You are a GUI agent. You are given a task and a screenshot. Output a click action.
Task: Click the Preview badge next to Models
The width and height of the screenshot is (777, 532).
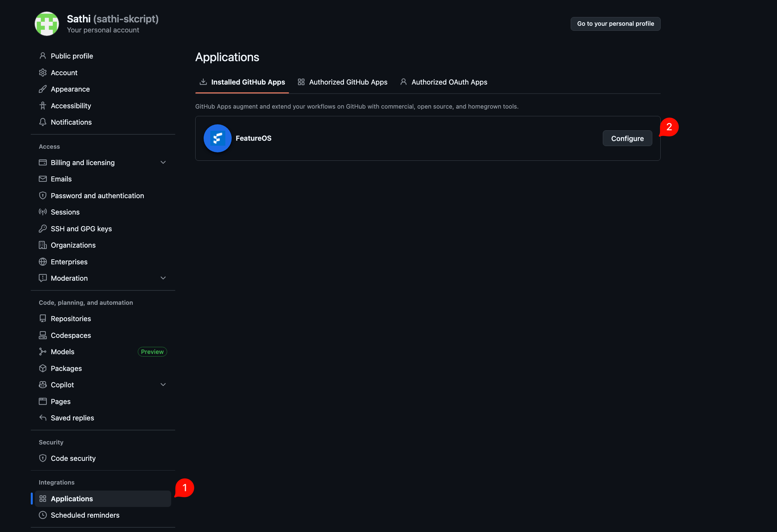coord(152,352)
